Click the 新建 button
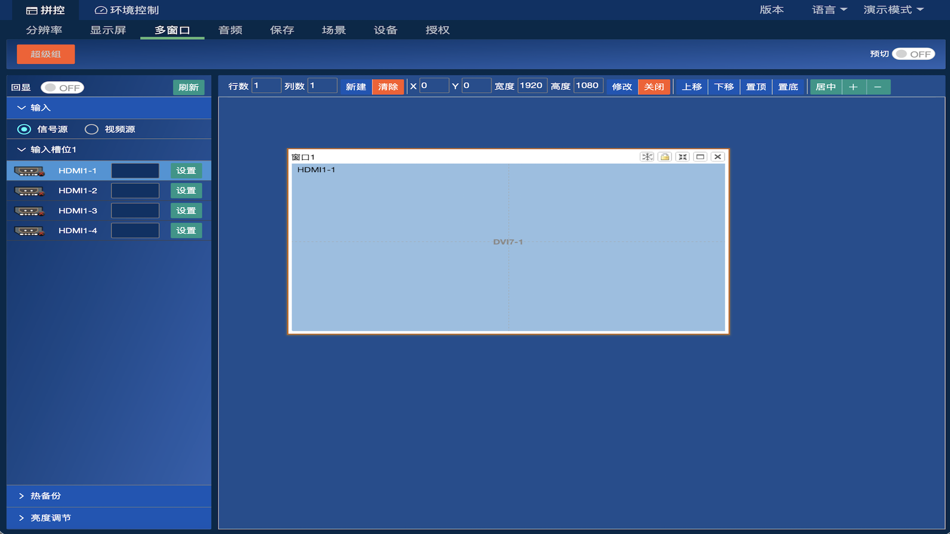Screen dimensions: 950x534 click(356, 87)
